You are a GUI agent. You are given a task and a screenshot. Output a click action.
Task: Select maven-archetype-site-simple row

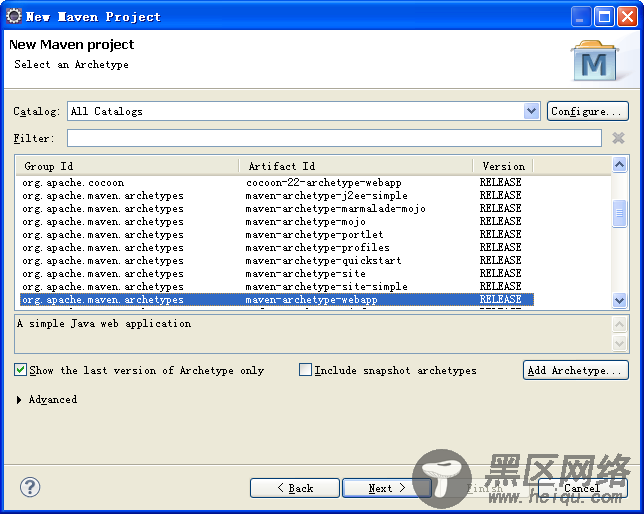point(277,287)
